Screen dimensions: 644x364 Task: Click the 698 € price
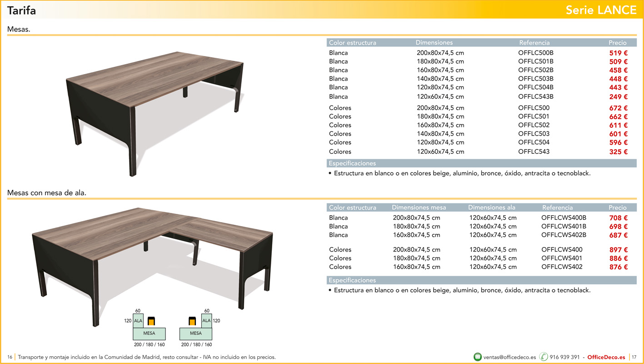tap(619, 227)
